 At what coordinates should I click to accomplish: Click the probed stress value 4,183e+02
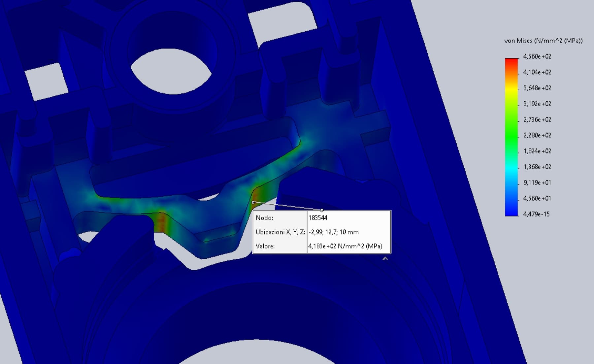tap(345, 246)
